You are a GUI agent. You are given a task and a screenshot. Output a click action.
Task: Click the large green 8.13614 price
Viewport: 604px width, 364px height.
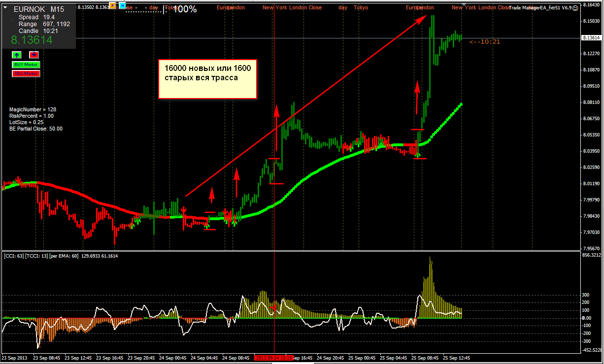click(x=32, y=40)
